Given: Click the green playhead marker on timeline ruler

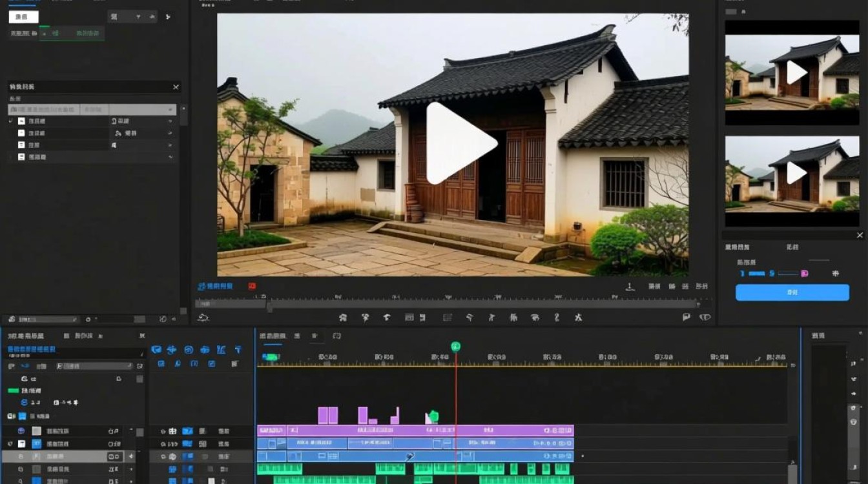Looking at the screenshot, I should pos(455,347).
